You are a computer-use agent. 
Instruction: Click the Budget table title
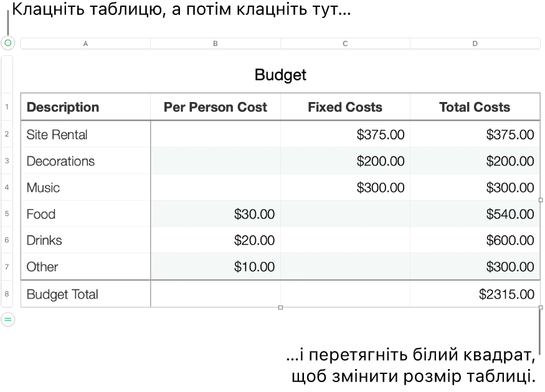click(x=280, y=75)
